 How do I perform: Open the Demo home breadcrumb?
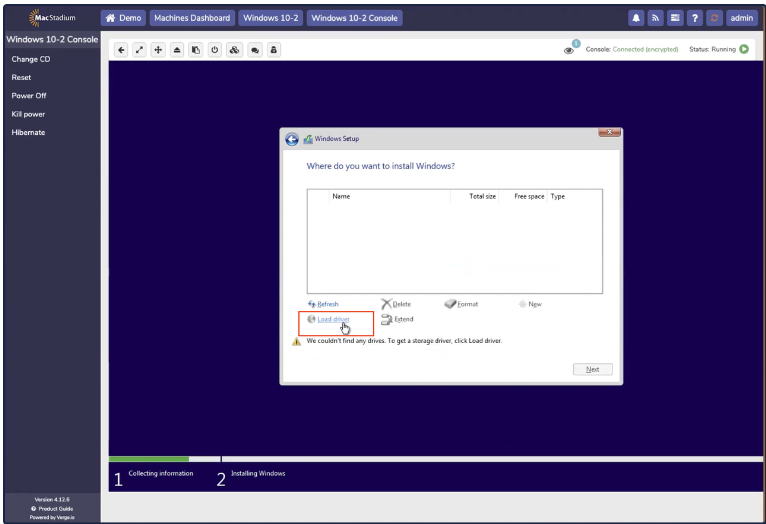124,18
